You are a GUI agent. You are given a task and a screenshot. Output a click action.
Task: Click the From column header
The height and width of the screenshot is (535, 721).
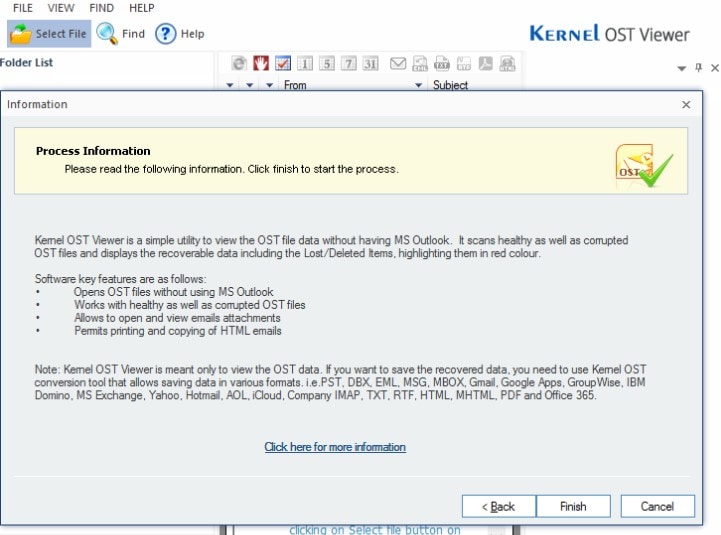click(295, 85)
